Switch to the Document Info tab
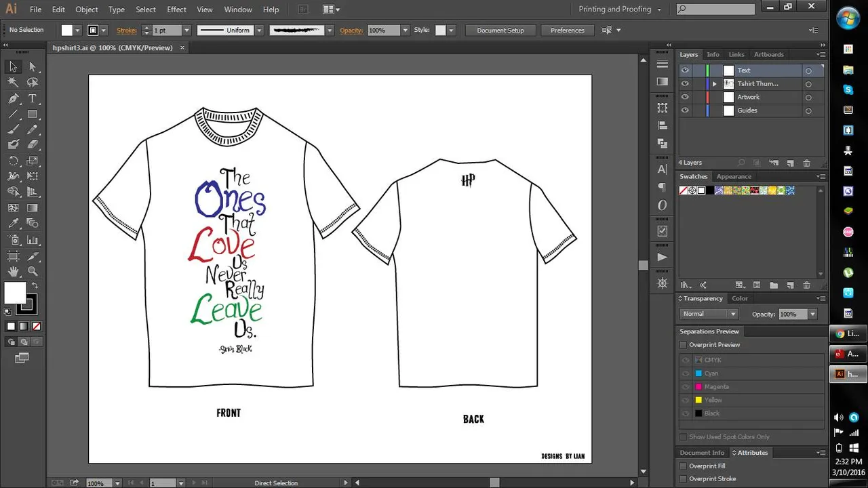The width and height of the screenshot is (868, 488). (x=702, y=453)
